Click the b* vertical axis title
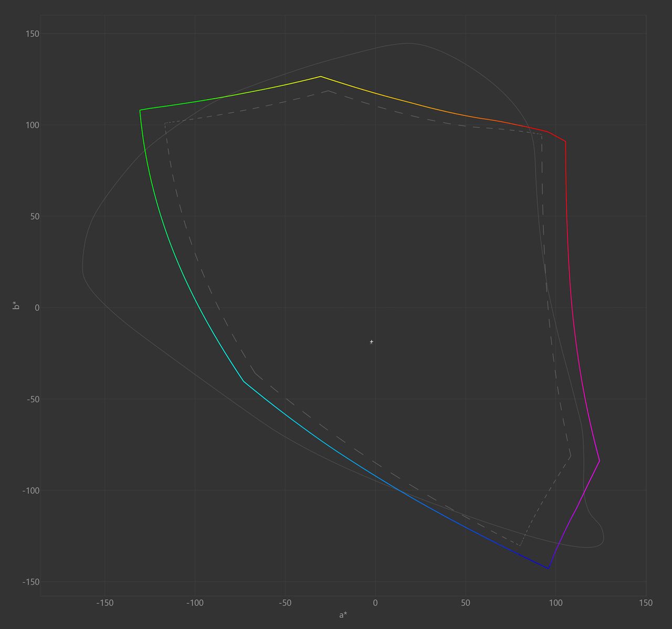Screen dimensions: 672x629 16,305
